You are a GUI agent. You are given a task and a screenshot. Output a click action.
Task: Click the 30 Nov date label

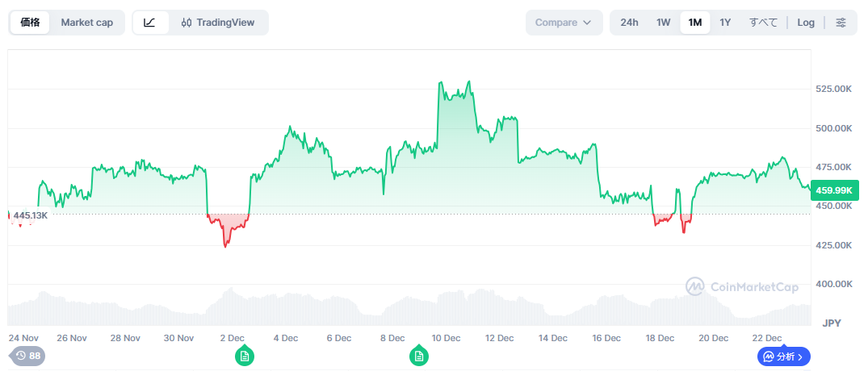pyautogui.click(x=178, y=338)
